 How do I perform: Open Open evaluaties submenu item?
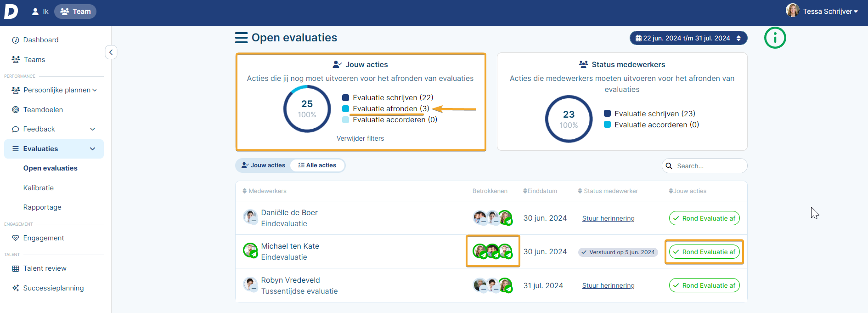tap(51, 168)
